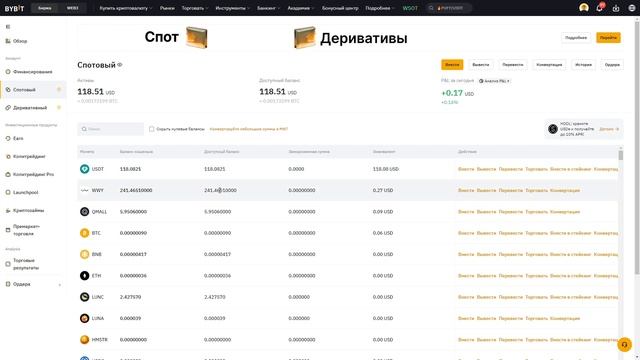640x360 pixels.
Task: Click the LUNC coin icon
Action: click(x=84, y=297)
